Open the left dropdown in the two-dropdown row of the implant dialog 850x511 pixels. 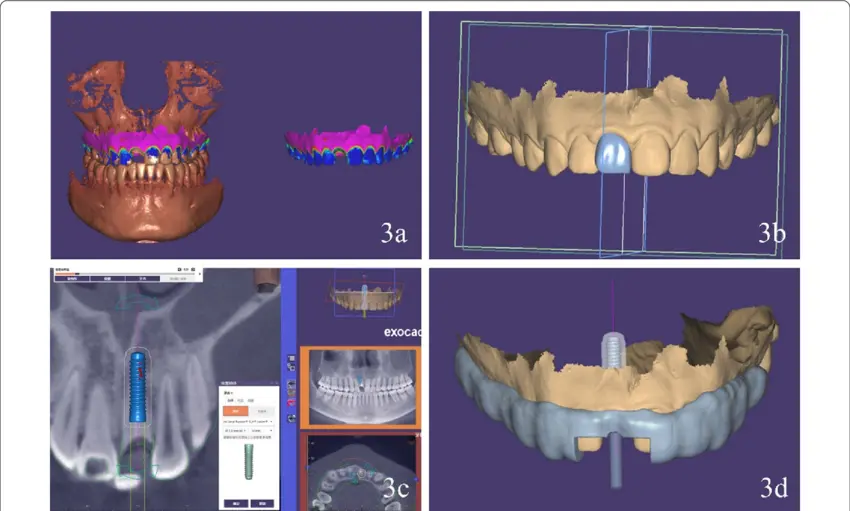tap(235, 431)
